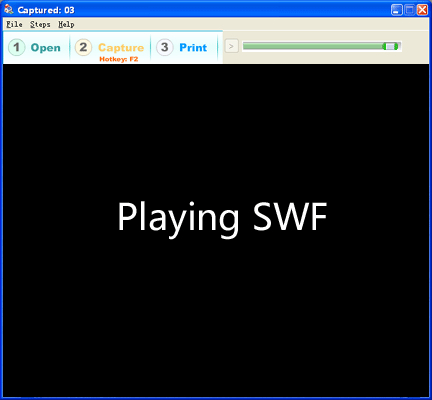Click the far left start of the progress bar
The image size is (432, 400).
[x=245, y=46]
